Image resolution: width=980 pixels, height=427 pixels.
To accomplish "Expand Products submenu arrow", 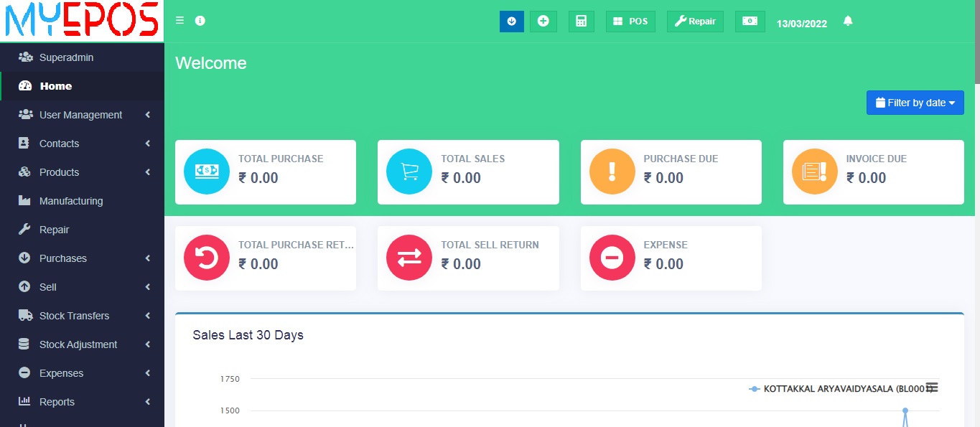I will click(147, 172).
